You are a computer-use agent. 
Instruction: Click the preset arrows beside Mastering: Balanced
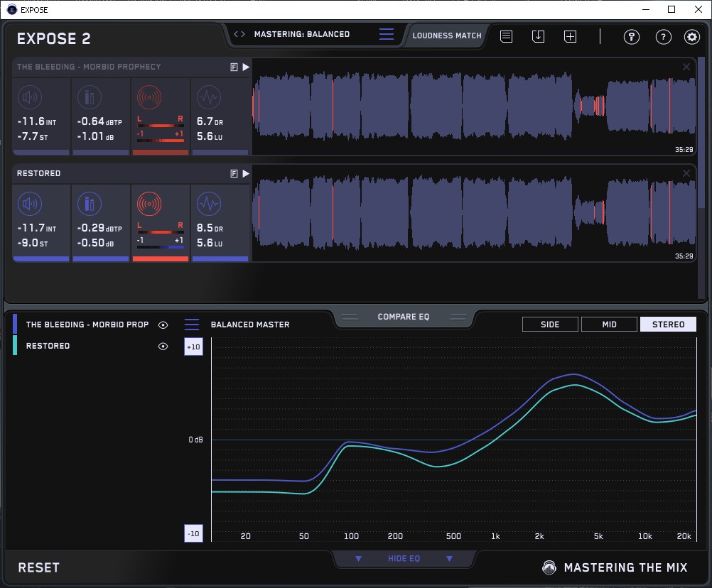[239, 34]
